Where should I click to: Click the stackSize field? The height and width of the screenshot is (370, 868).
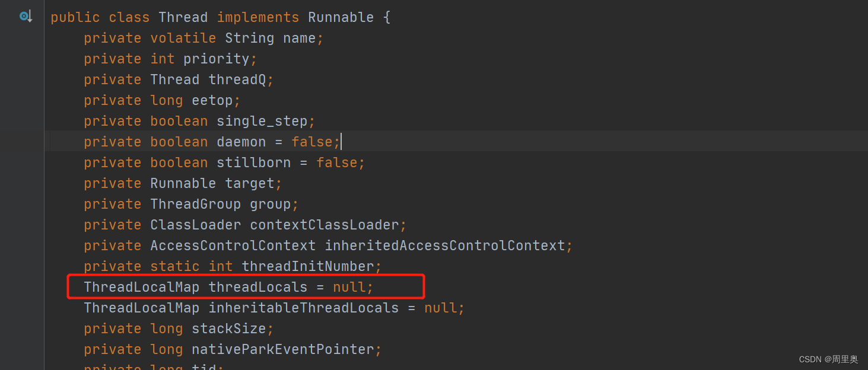[x=228, y=328]
